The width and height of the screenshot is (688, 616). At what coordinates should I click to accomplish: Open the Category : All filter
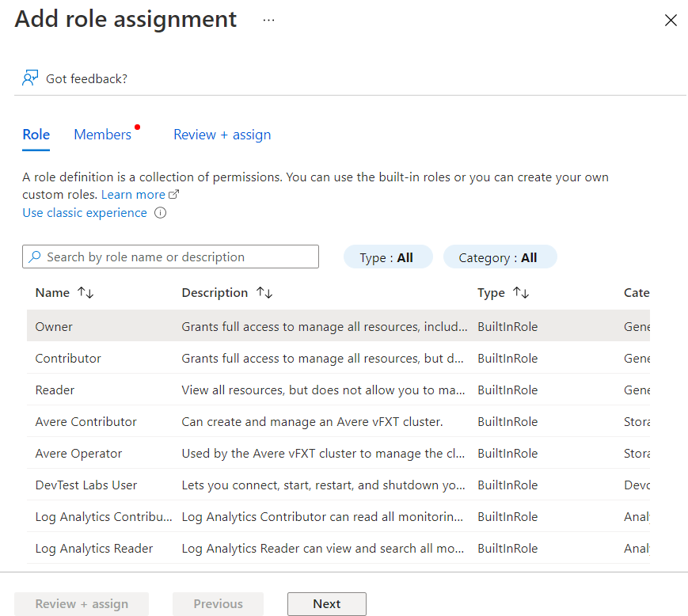500,257
